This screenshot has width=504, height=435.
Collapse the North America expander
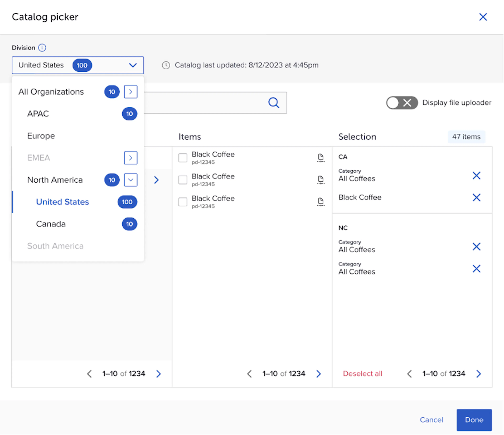point(131,180)
